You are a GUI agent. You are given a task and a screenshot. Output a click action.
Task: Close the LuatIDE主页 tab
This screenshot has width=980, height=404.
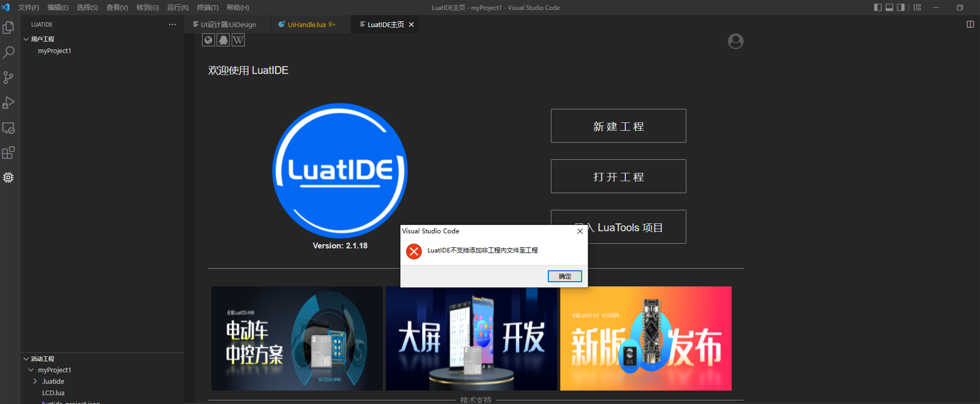coord(411,25)
